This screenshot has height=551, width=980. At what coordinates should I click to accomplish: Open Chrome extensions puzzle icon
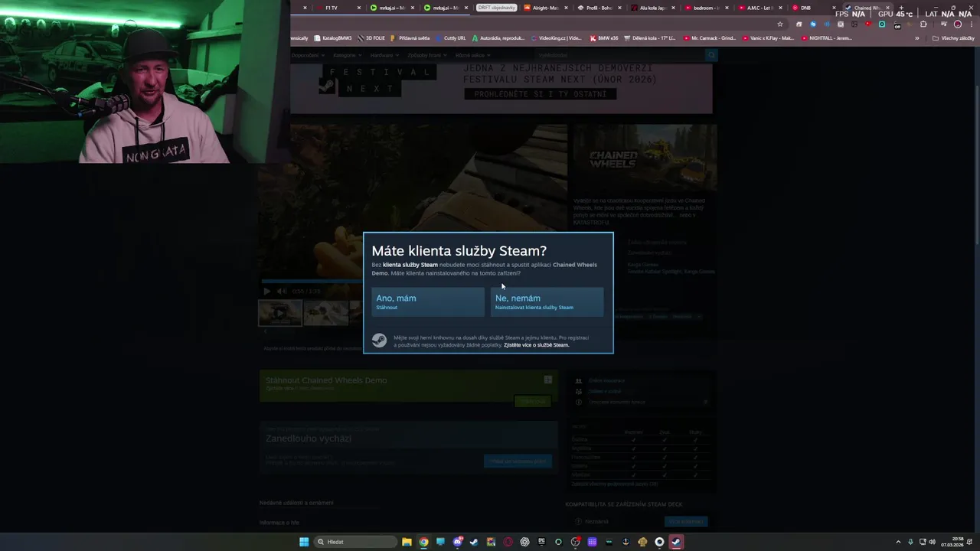923,24
